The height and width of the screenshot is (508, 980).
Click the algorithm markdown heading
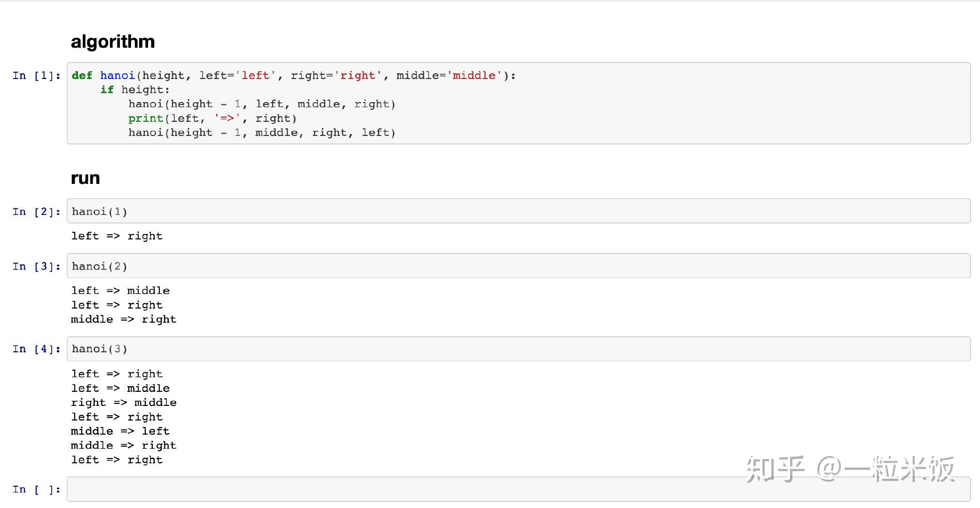(113, 42)
